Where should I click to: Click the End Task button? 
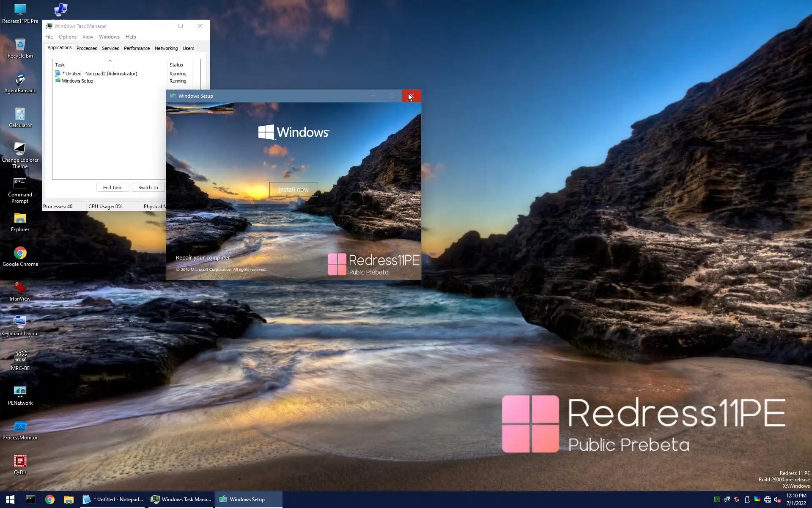112,188
